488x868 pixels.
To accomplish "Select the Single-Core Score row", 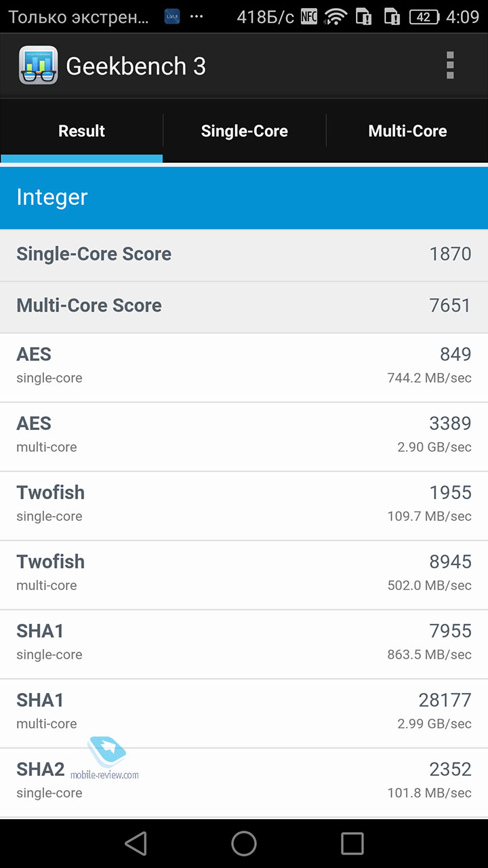I will (x=244, y=255).
